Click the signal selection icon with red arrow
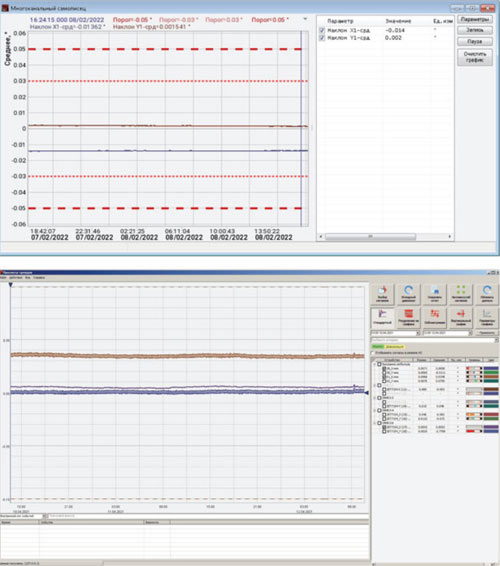The height and width of the screenshot is (566, 500). point(382,294)
